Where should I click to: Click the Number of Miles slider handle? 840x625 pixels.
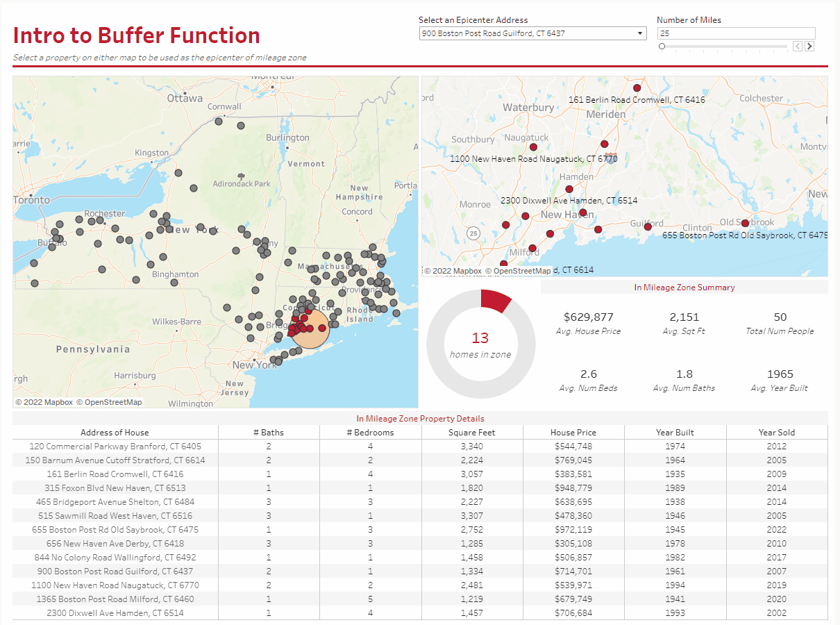click(662, 47)
